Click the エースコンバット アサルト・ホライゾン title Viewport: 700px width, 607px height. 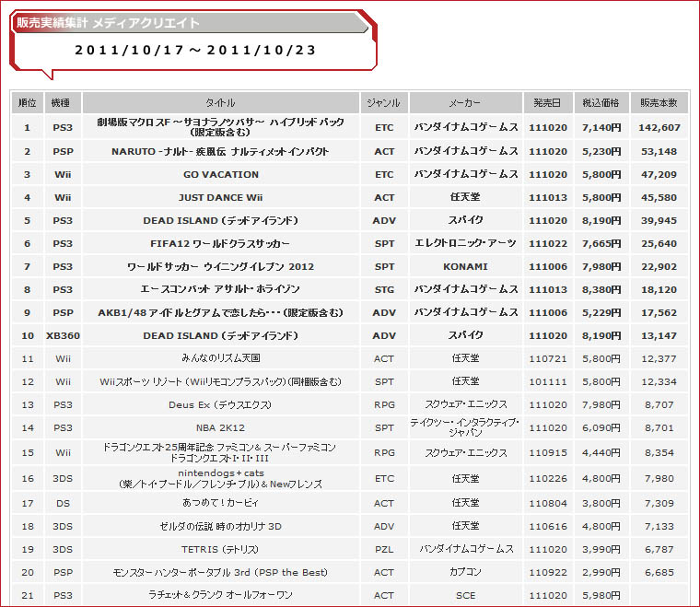(x=220, y=289)
